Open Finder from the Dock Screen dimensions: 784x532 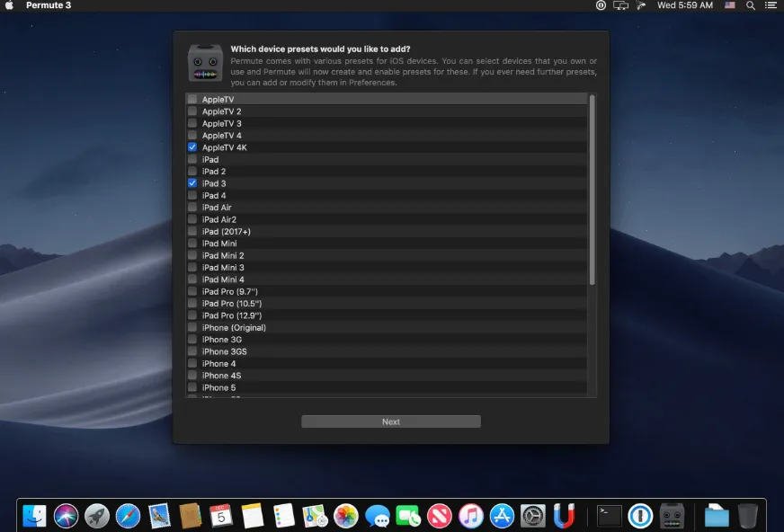point(34,516)
